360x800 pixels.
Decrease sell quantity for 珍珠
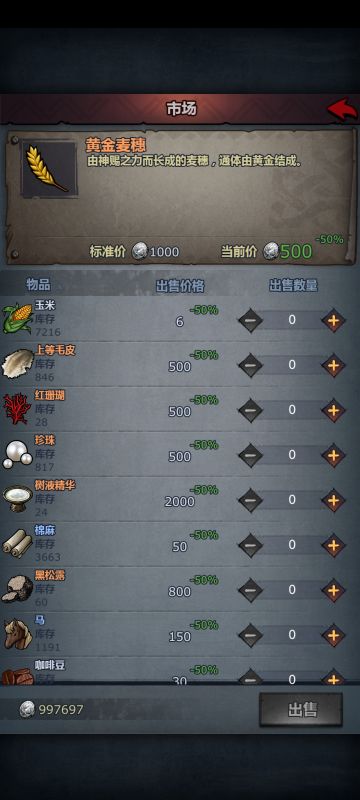pyautogui.click(x=250, y=456)
